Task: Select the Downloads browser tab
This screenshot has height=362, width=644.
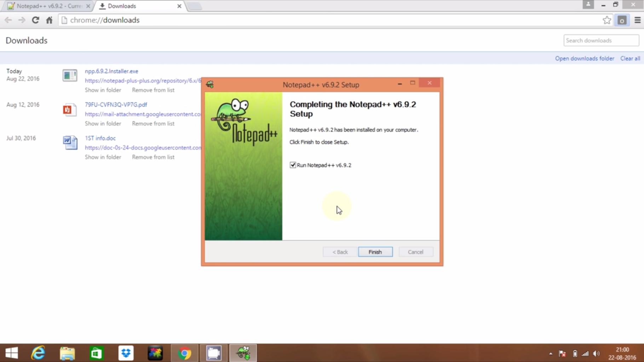Action: click(139, 6)
